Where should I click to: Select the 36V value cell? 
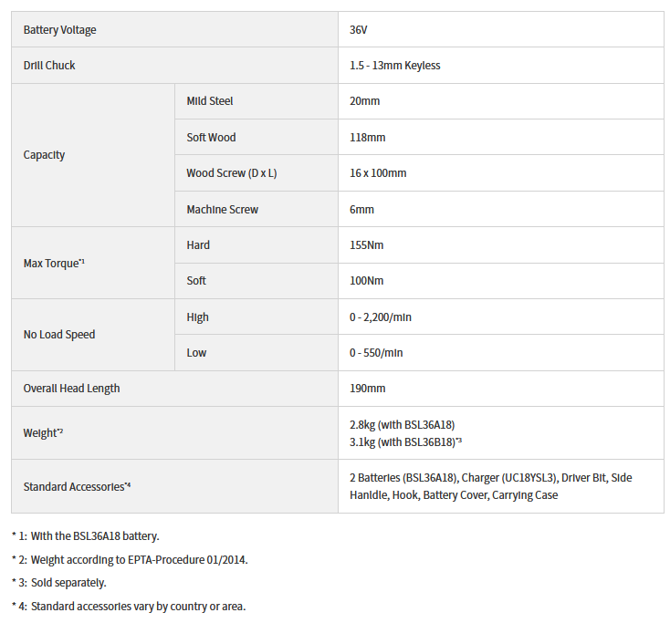[358, 30]
